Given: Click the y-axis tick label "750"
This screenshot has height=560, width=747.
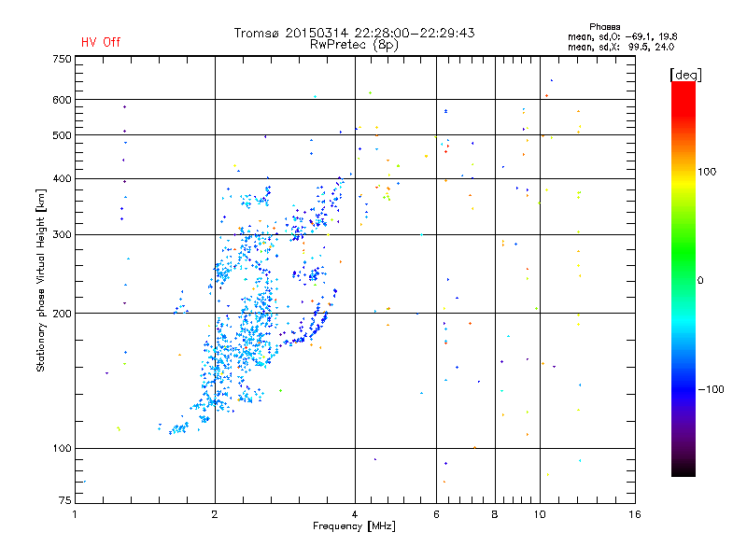Looking at the screenshot, I should [63, 59].
